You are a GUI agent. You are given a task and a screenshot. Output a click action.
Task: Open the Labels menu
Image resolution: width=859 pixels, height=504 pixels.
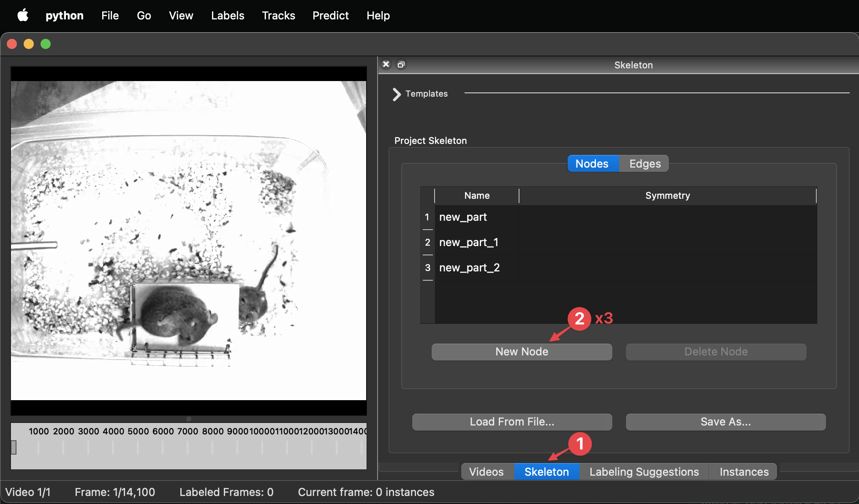click(x=228, y=16)
